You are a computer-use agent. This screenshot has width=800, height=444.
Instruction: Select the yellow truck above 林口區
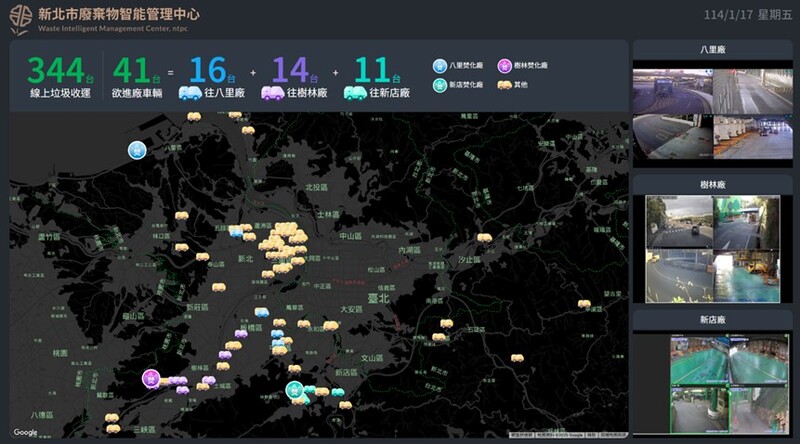pos(182,215)
